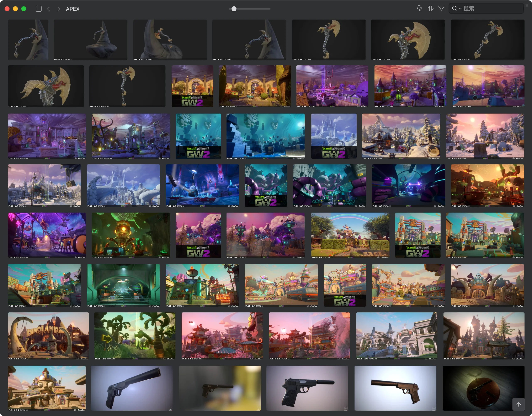Open the palm jungle yellow arrow thumbnail
The width and height of the screenshot is (532, 416).
[135, 336]
